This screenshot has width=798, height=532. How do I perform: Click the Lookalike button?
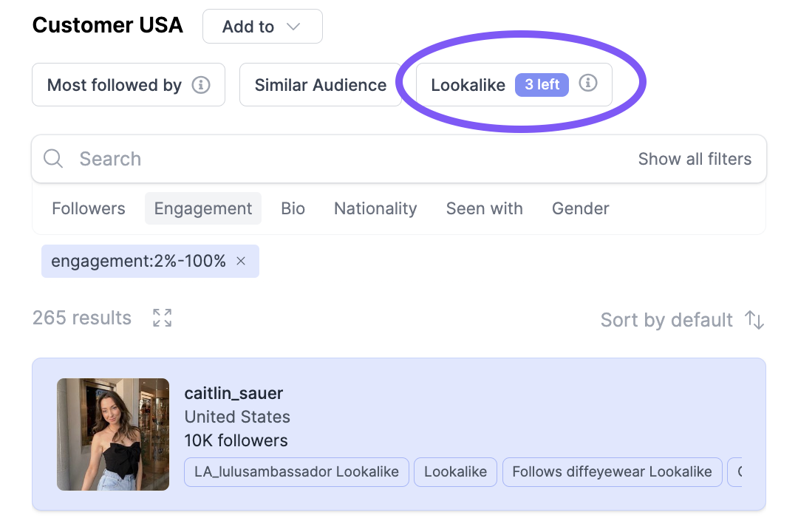tap(514, 85)
